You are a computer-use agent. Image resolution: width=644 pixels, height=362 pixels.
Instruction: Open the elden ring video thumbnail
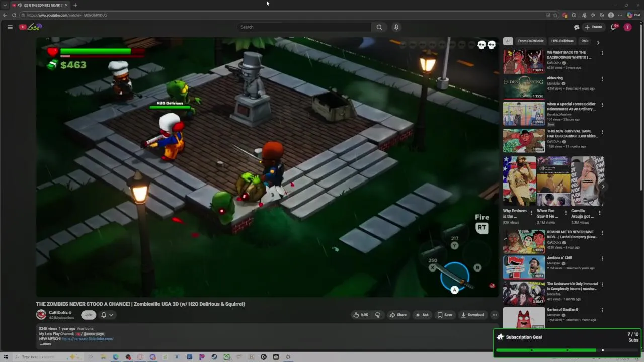pyautogui.click(x=524, y=87)
